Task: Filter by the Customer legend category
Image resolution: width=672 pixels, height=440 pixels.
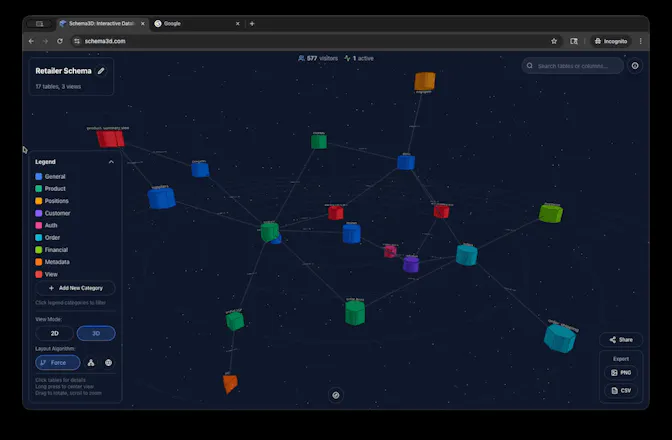Action: click(x=53, y=213)
